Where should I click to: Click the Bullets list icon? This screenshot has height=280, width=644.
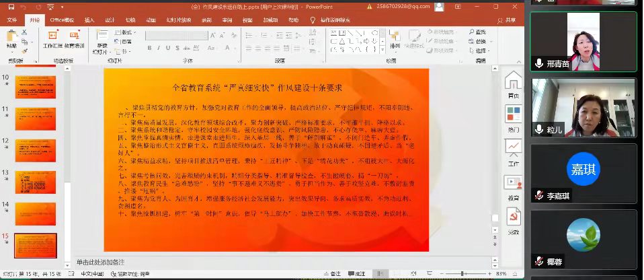coord(249,36)
